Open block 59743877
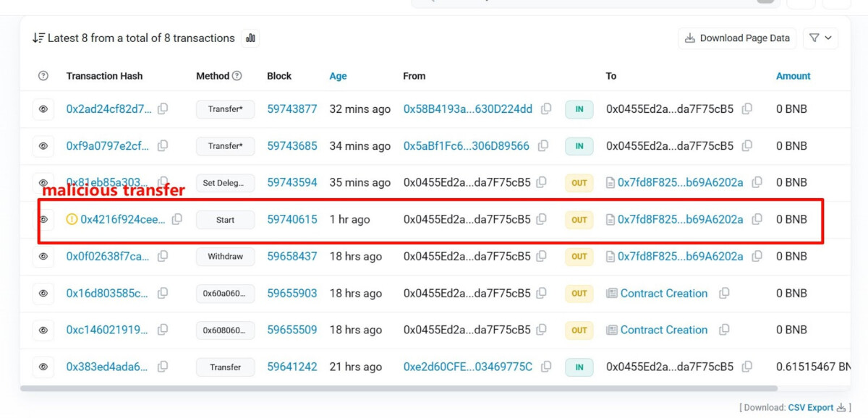This screenshot has height=418, width=868. pos(292,109)
